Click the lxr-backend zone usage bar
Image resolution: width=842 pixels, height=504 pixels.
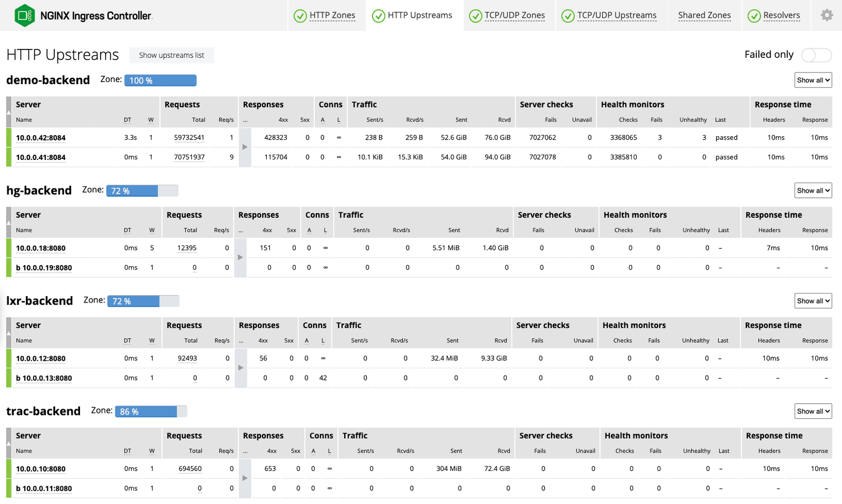coord(143,301)
